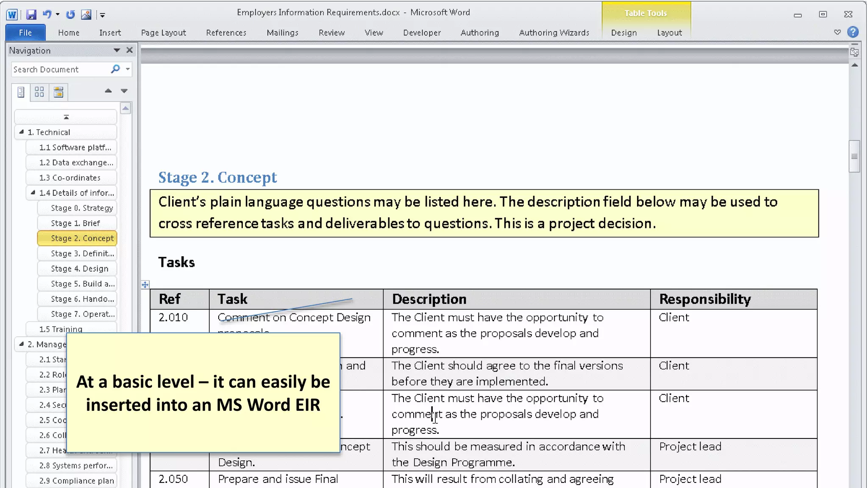Click document scrollbar up arrow
The height and width of the screenshot is (488, 868).
854,65
